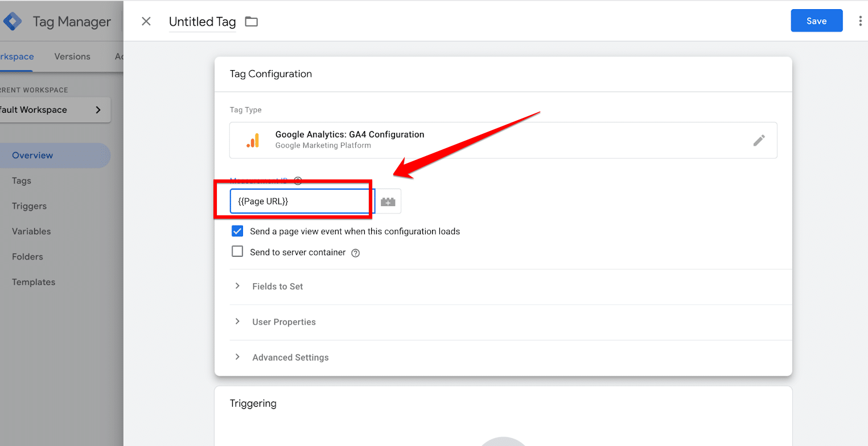Click the Tag Manager logo icon
This screenshot has width=868, height=446.
(x=13, y=22)
